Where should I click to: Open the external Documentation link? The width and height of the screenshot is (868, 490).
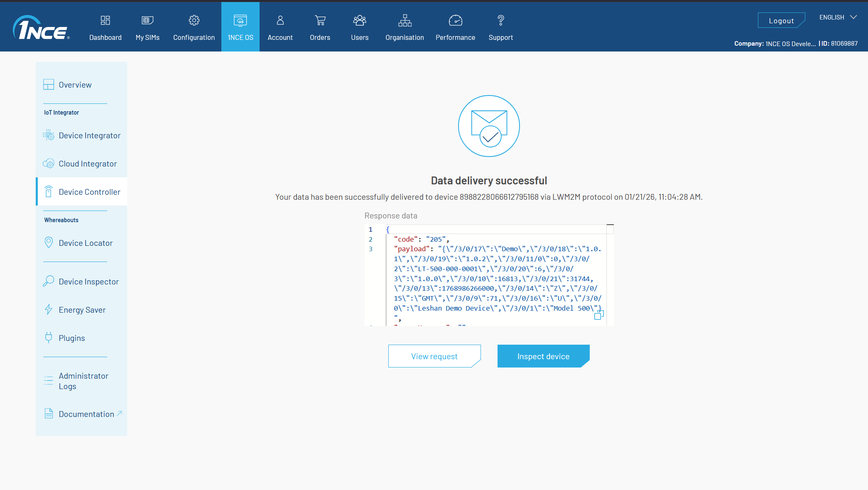point(86,414)
